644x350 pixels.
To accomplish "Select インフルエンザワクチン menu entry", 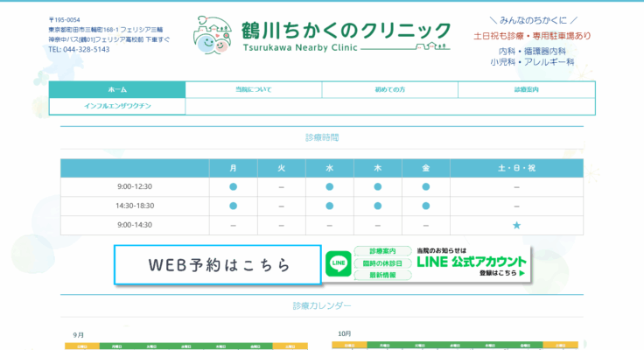I will [117, 106].
